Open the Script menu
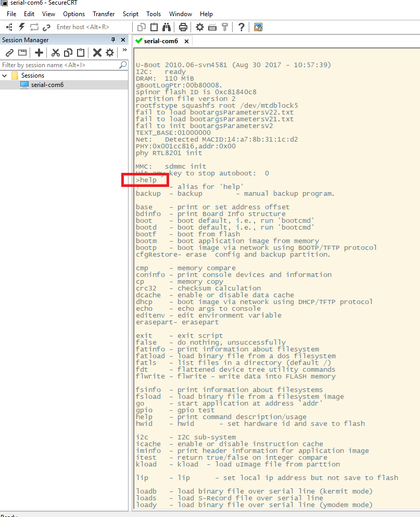 pyautogui.click(x=131, y=14)
